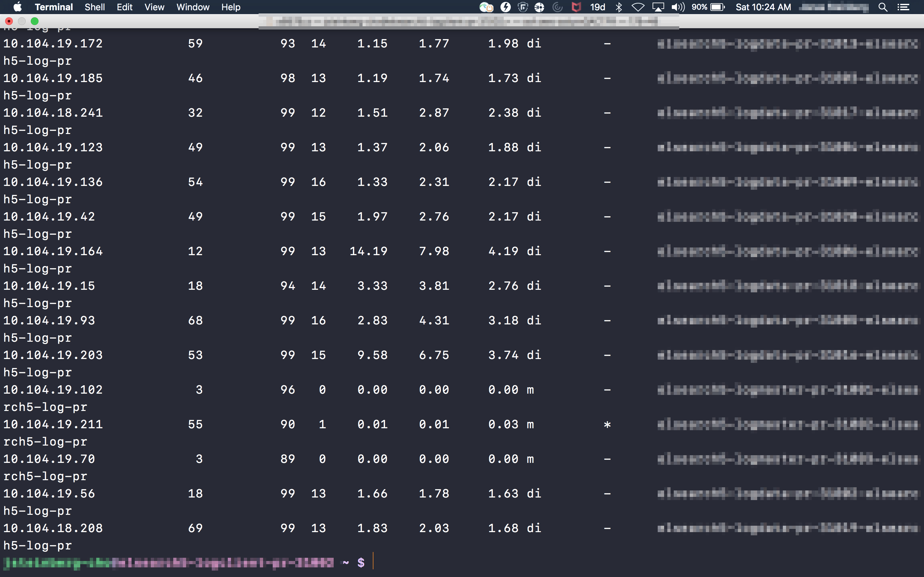Open the McAfee shield status menu
This screenshot has width=924, height=577.
(576, 7)
